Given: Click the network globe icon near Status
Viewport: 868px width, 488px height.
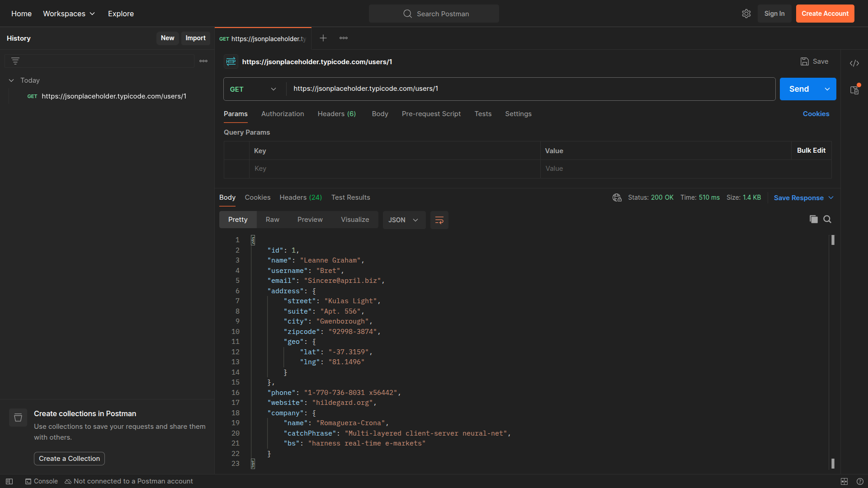Looking at the screenshot, I should pos(617,197).
